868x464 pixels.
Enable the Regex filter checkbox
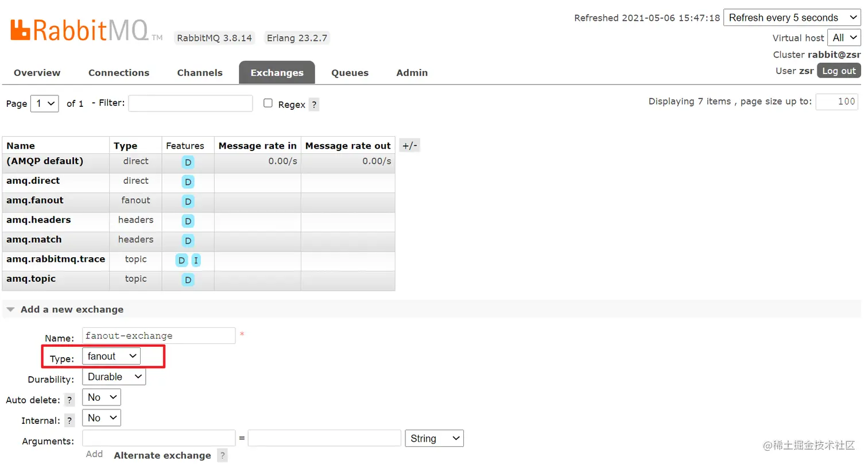point(268,103)
